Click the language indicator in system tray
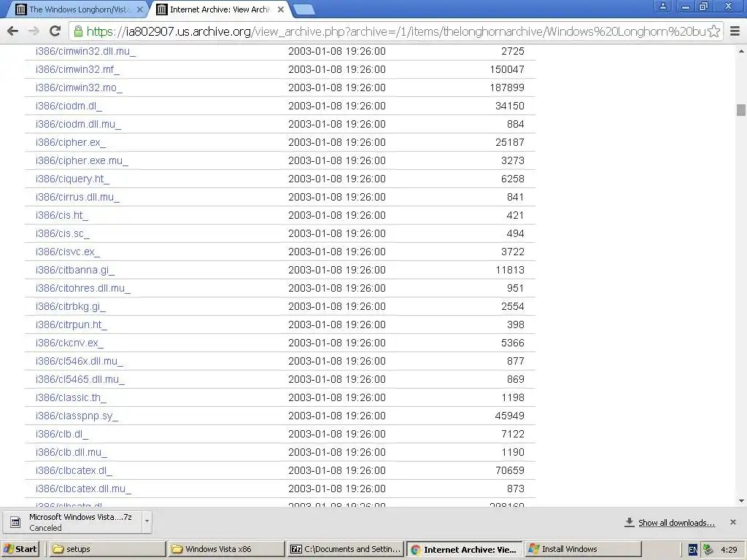Image resolution: width=747 pixels, height=560 pixels. 693,549
